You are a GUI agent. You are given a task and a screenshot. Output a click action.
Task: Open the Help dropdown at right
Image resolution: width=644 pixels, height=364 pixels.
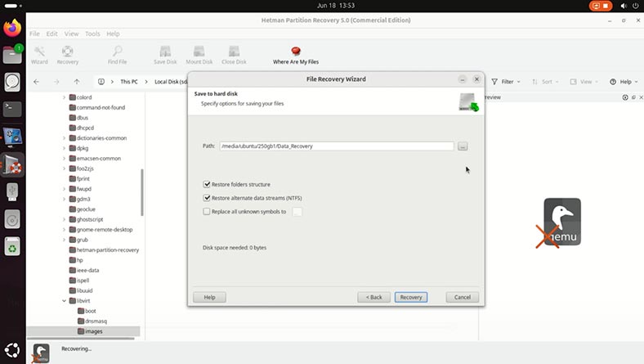pyautogui.click(x=624, y=82)
